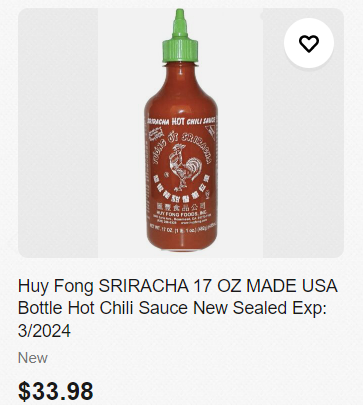The width and height of the screenshot is (363, 405).
Task: Add the Sriracha listing to watchlist with heart icon
Action: [309, 43]
